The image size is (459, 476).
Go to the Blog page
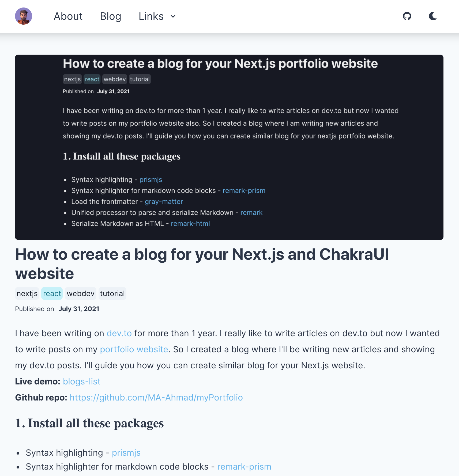(111, 16)
